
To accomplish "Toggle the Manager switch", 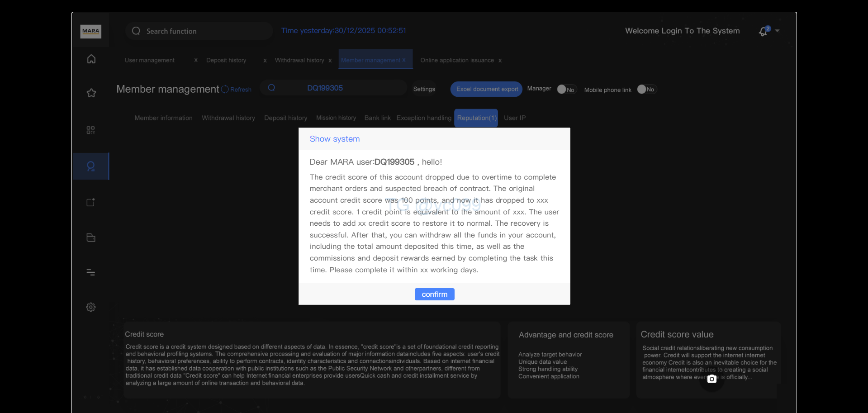I will (566, 90).
